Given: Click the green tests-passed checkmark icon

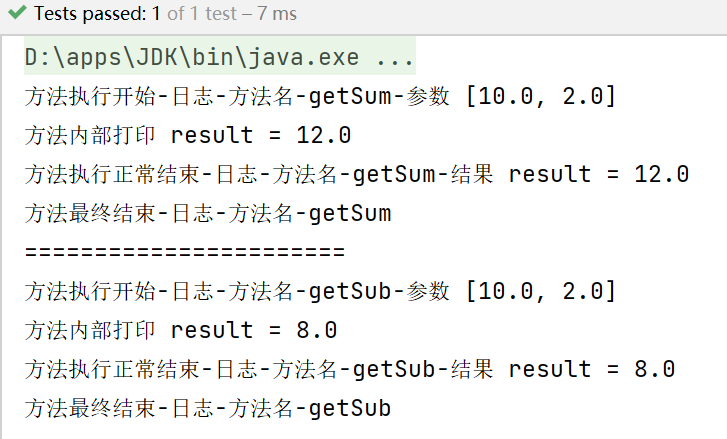Looking at the screenshot, I should pos(16,16).
